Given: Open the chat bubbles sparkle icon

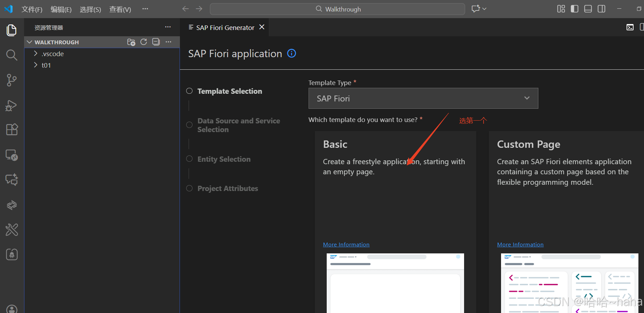Looking at the screenshot, I should 12,180.
